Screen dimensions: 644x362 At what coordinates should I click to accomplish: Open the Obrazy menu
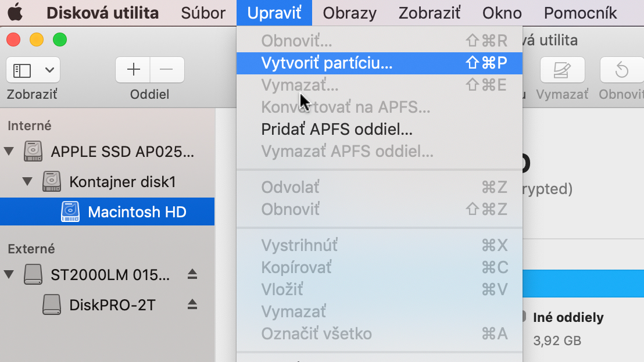tap(349, 13)
